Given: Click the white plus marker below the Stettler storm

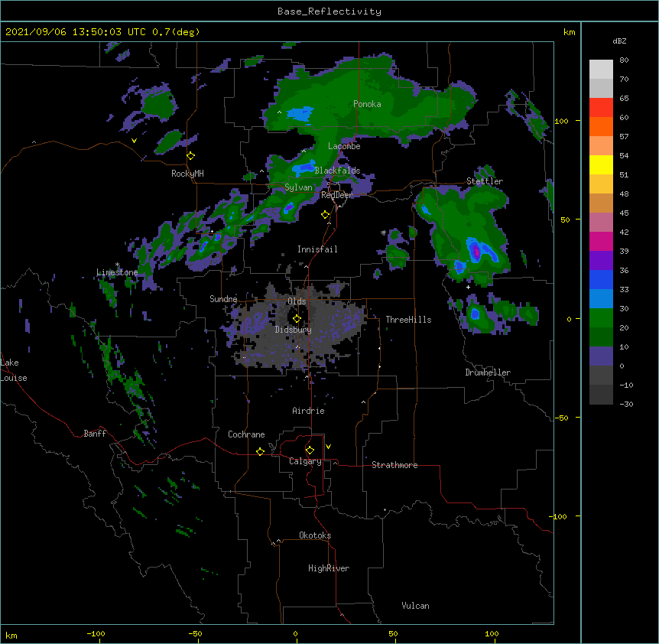Looking at the screenshot, I should pos(468,287).
